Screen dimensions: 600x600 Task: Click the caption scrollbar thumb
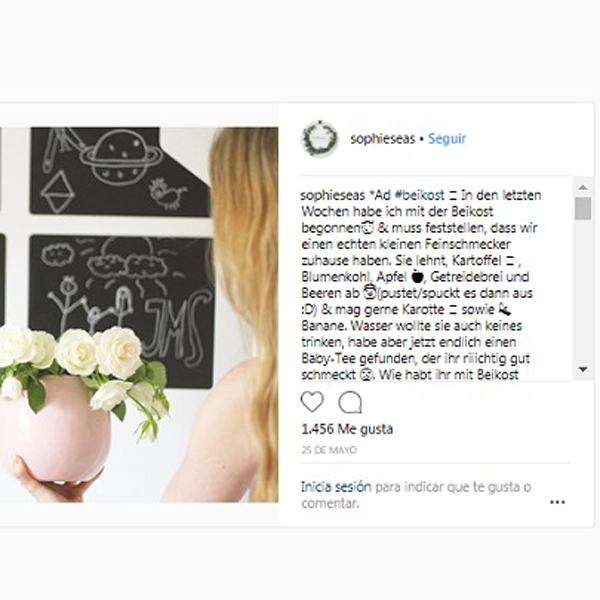tap(583, 208)
